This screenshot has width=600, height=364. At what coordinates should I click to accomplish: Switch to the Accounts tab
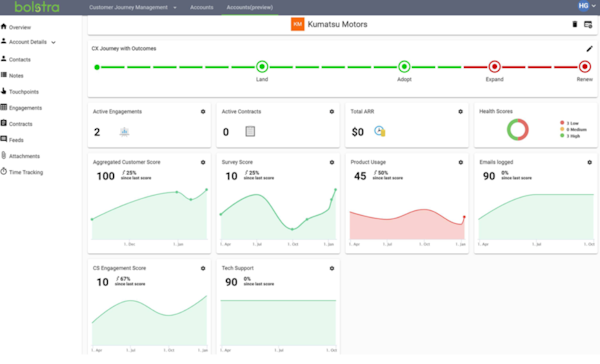pos(202,7)
